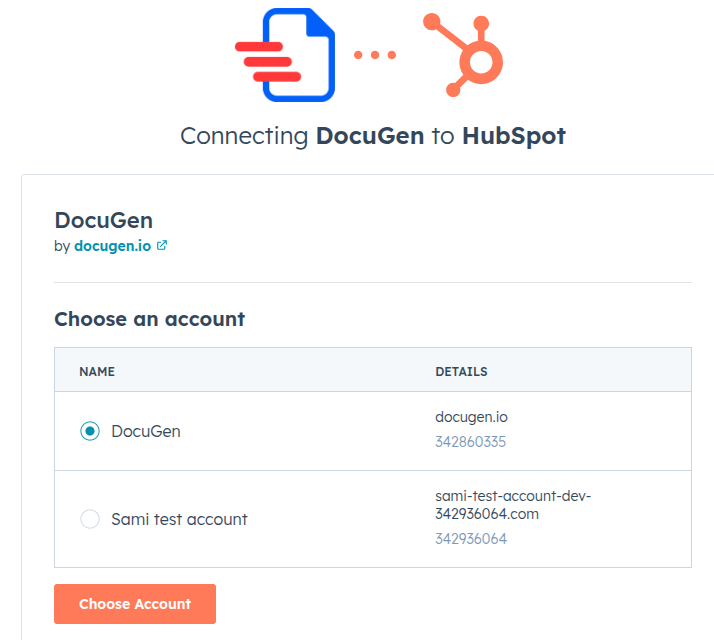Viewport: 714px width, 640px height.
Task: Click the three orange connector dots
Action: coord(375,55)
